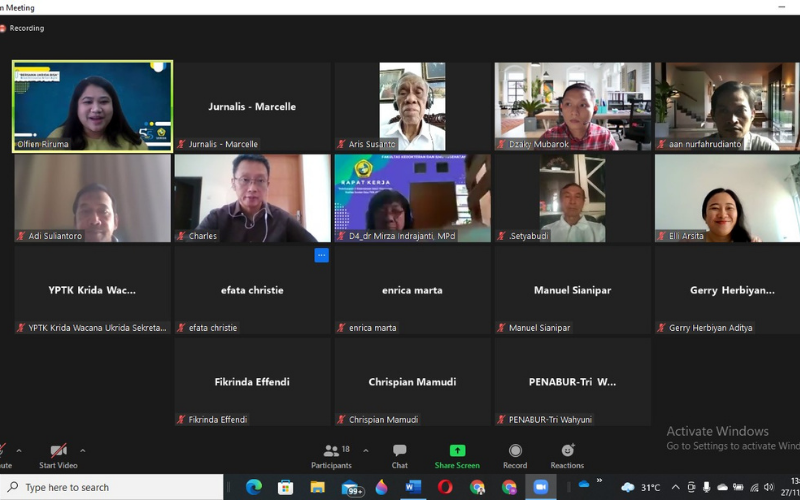Select Dzaky Mubarok video tile
Viewport: 800px width, 500px height.
pyautogui.click(x=572, y=106)
